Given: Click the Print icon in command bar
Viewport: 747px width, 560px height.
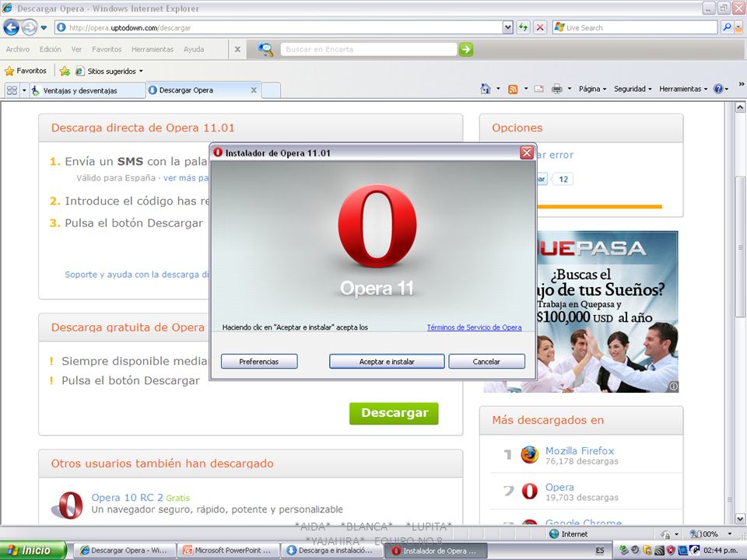Looking at the screenshot, I should coord(556,89).
